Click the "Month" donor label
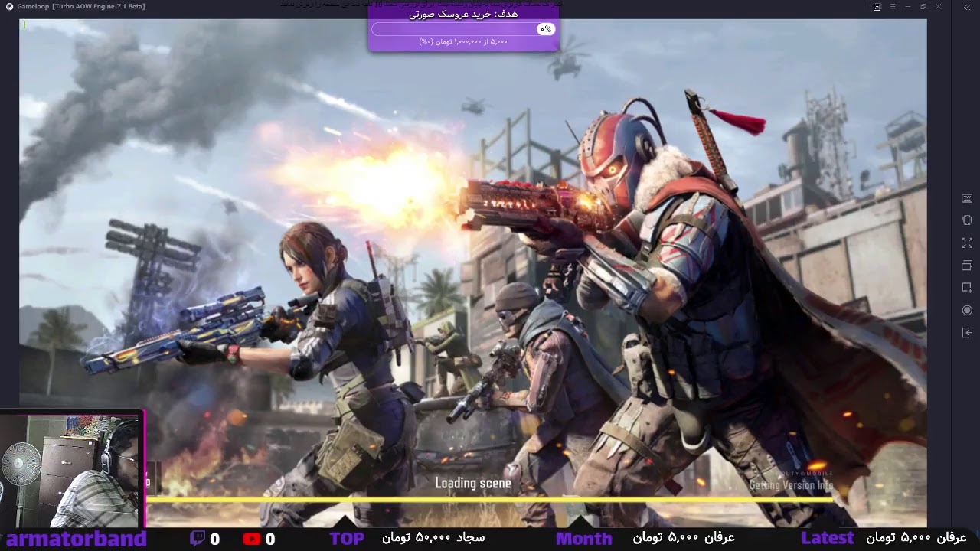Image resolution: width=980 pixels, height=551 pixels. point(584,539)
